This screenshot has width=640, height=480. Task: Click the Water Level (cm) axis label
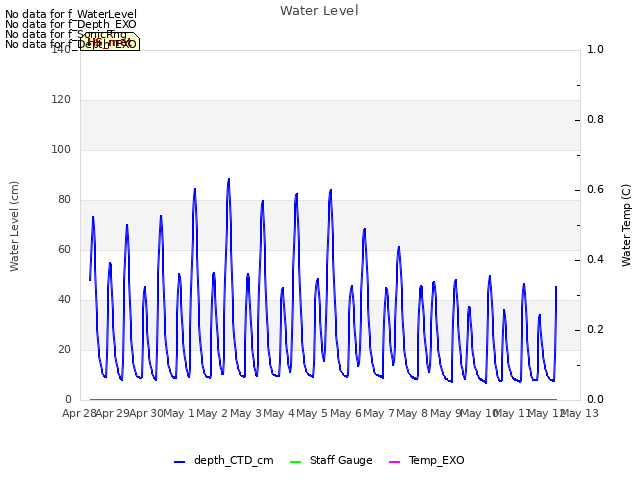click(x=14, y=227)
